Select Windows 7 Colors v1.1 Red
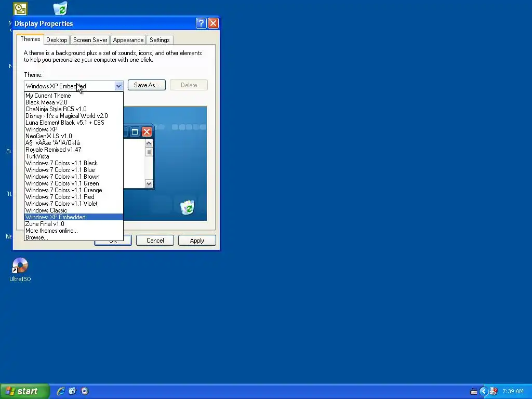 click(74, 197)
